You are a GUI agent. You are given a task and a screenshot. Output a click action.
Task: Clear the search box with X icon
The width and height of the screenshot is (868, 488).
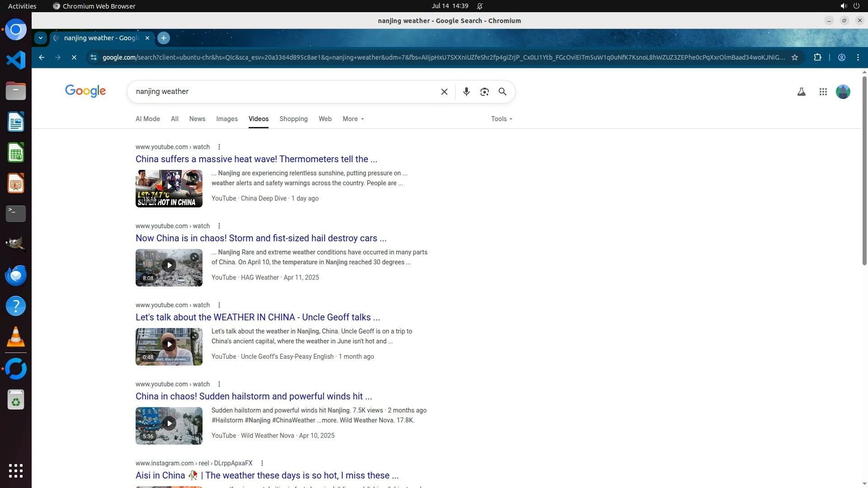[444, 92]
